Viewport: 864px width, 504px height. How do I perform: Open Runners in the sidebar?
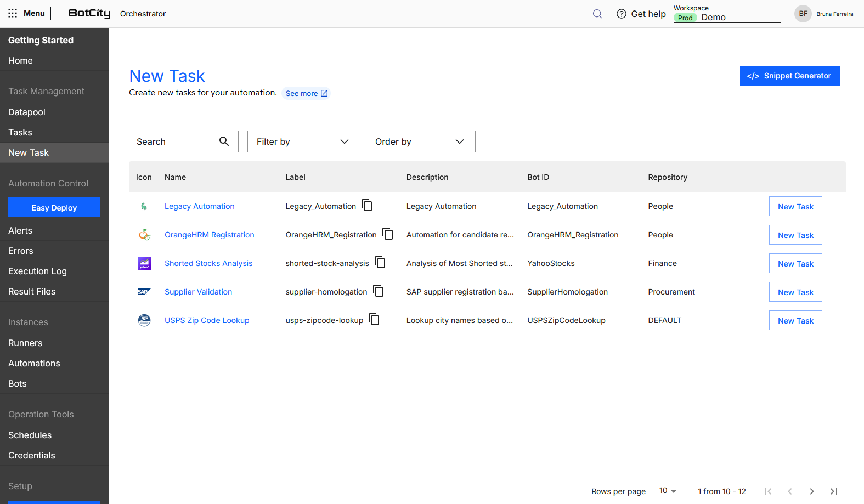click(x=54, y=343)
